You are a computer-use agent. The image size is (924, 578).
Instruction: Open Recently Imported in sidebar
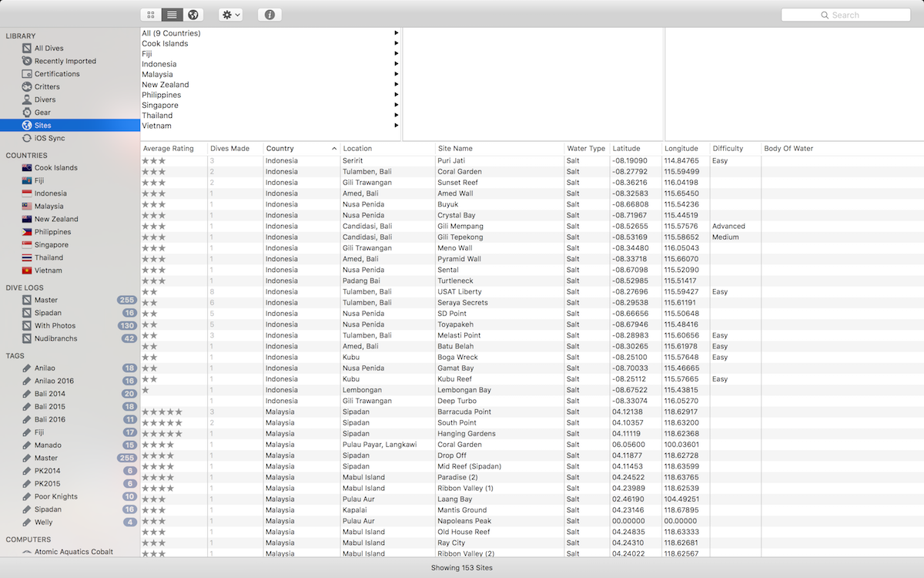70,61
